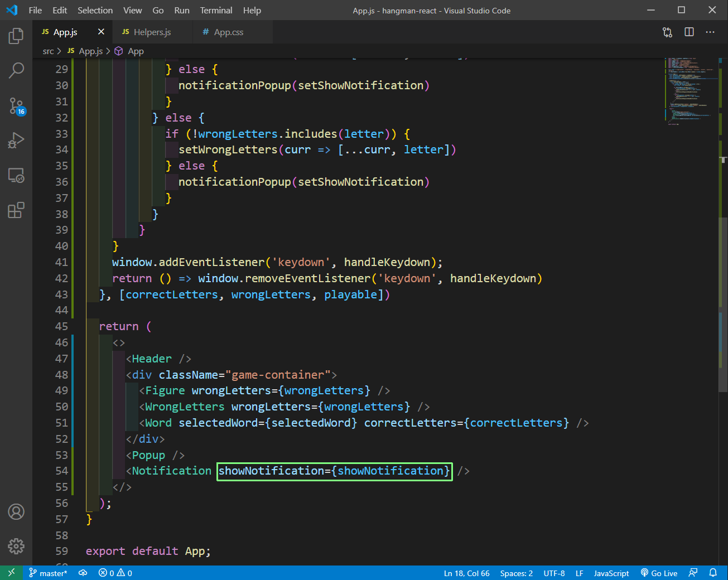
Task: Open errors and warnings problems indicator
Action: (x=115, y=573)
